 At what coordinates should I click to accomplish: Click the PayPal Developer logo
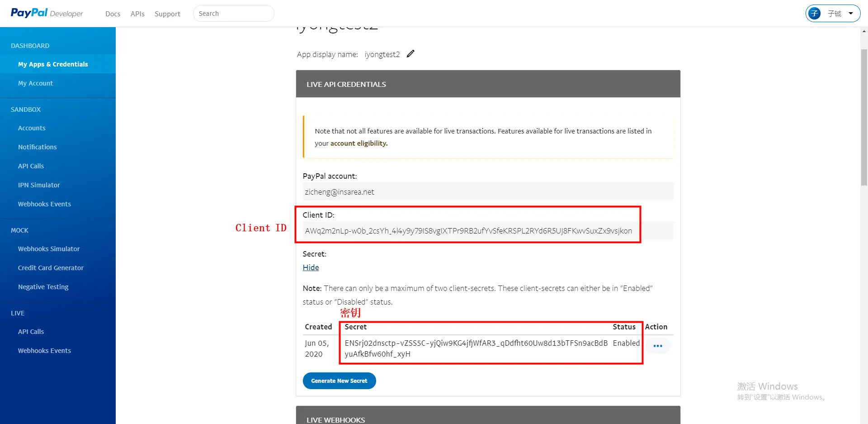pos(47,13)
